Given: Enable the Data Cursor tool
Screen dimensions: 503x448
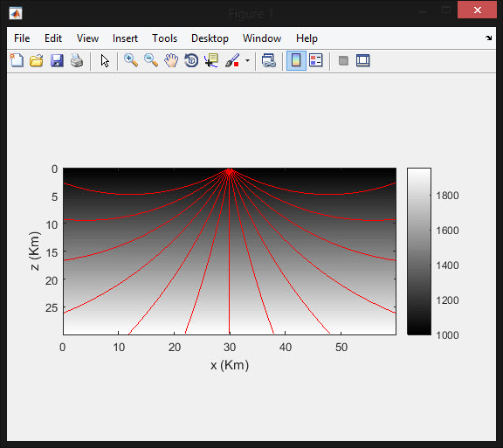Looking at the screenshot, I should point(211,60).
